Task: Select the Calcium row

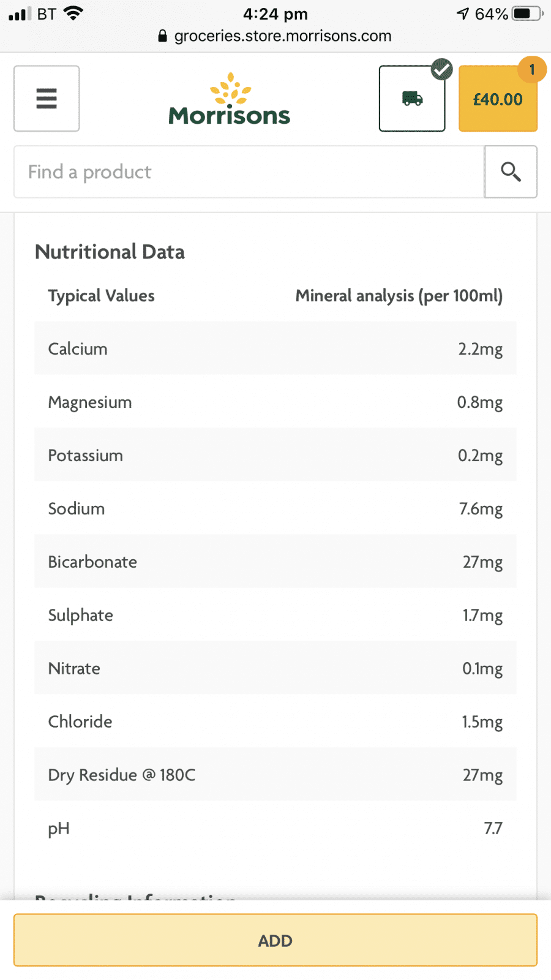Action: pos(275,349)
